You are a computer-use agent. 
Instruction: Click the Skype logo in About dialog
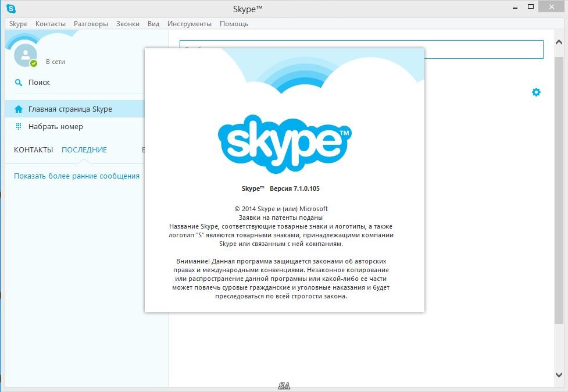coord(284,144)
